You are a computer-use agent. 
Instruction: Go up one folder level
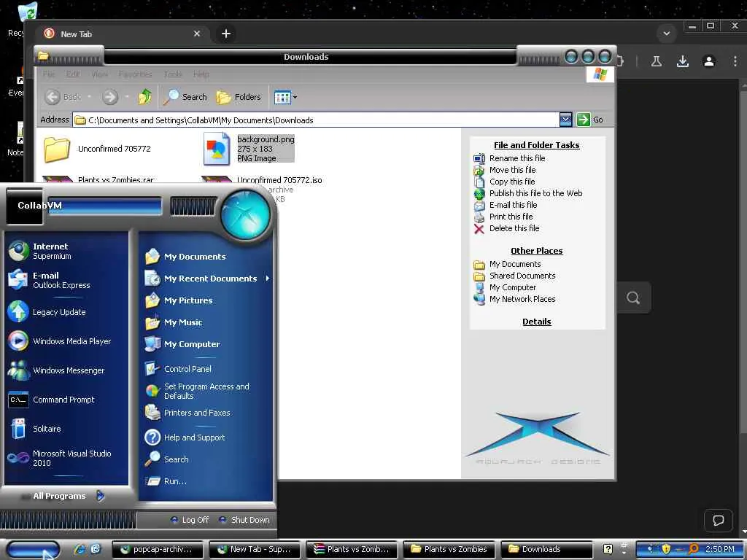145,97
